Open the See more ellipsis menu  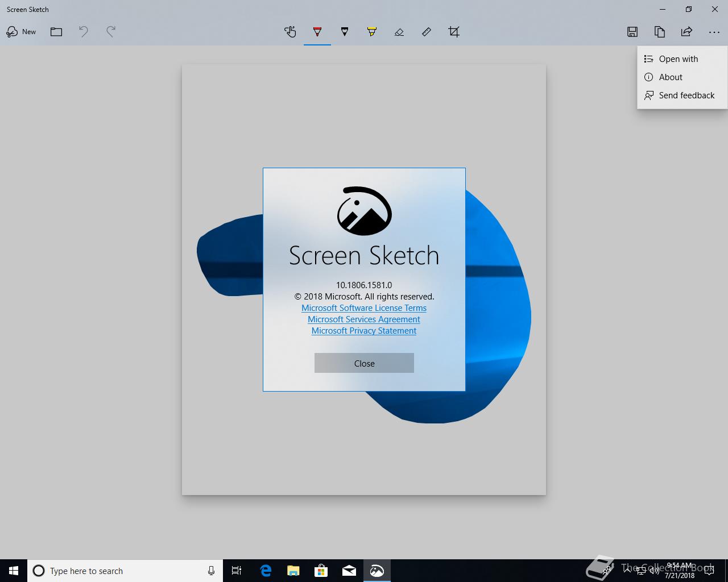pyautogui.click(x=714, y=32)
